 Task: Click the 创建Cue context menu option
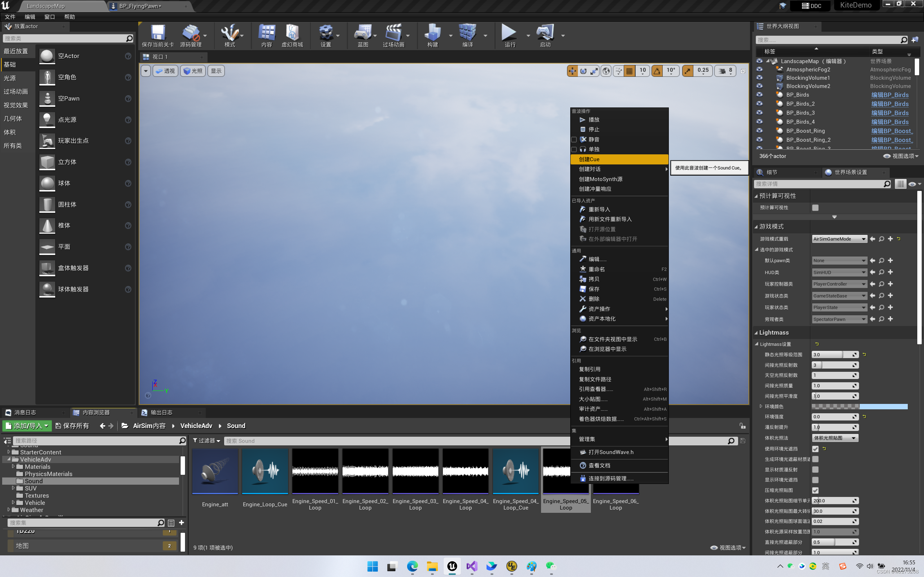click(x=619, y=159)
